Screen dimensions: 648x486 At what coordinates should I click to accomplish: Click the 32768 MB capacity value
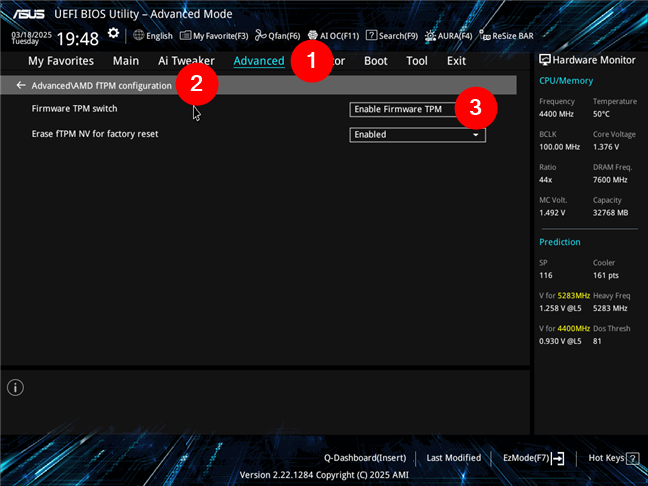coord(610,213)
